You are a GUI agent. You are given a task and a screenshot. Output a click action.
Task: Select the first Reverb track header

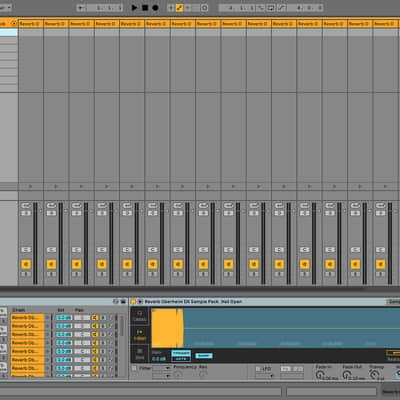(x=31, y=24)
